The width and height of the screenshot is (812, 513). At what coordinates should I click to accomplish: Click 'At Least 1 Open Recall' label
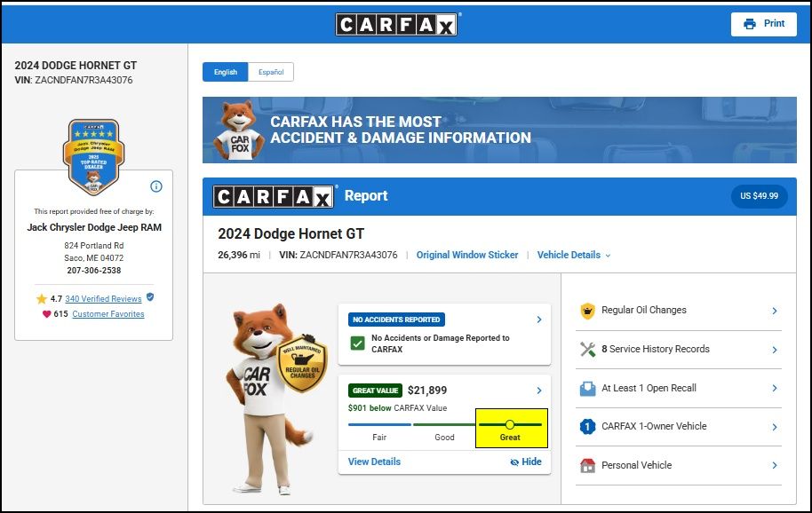point(649,388)
